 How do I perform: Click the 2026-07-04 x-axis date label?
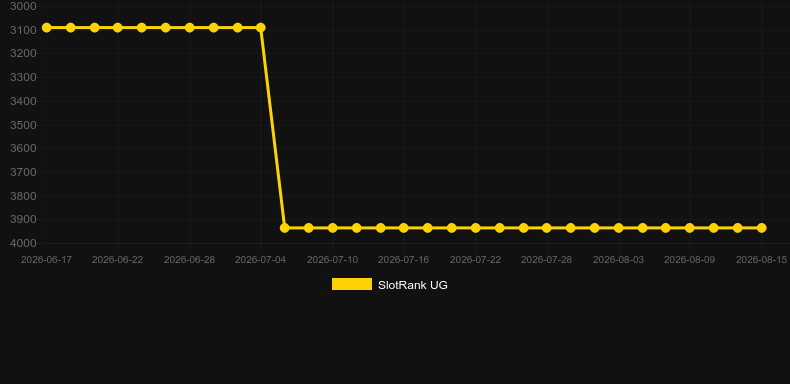point(260,260)
